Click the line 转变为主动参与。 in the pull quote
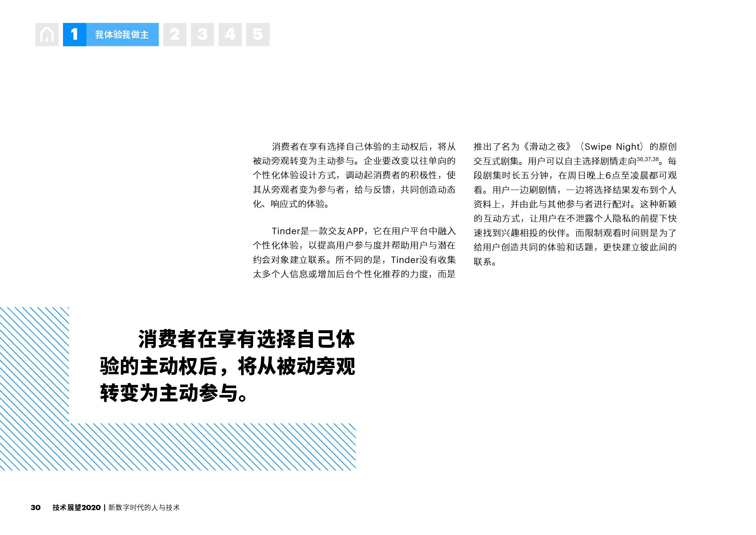 (174, 393)
